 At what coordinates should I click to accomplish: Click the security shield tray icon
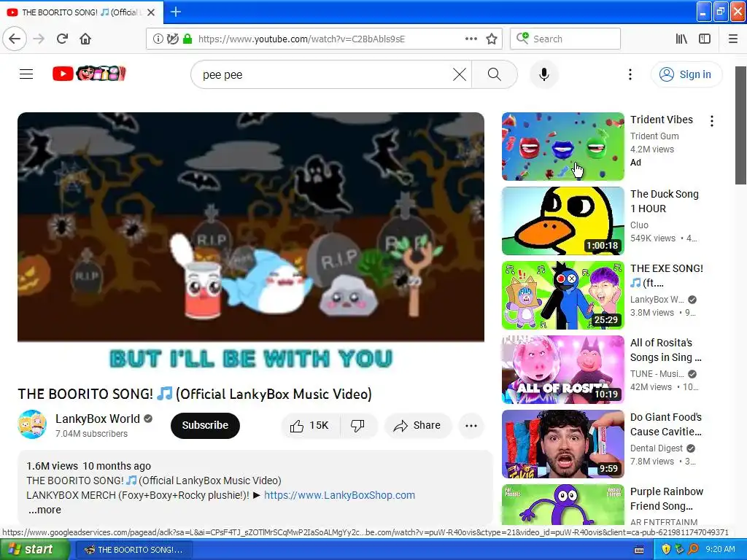pos(666,550)
